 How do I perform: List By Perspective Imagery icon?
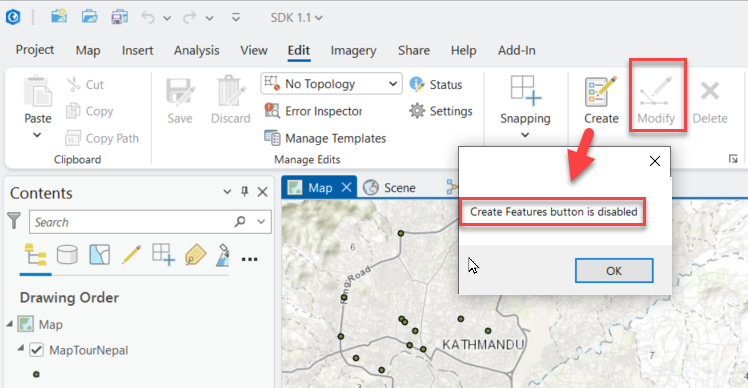(x=223, y=255)
